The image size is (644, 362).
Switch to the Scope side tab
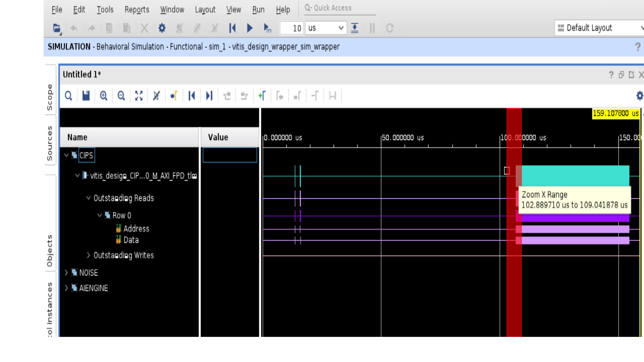pyautogui.click(x=50, y=97)
